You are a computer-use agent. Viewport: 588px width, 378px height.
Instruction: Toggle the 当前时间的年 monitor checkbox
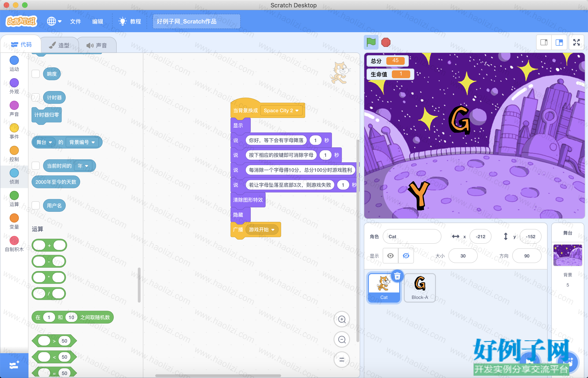[36, 166]
